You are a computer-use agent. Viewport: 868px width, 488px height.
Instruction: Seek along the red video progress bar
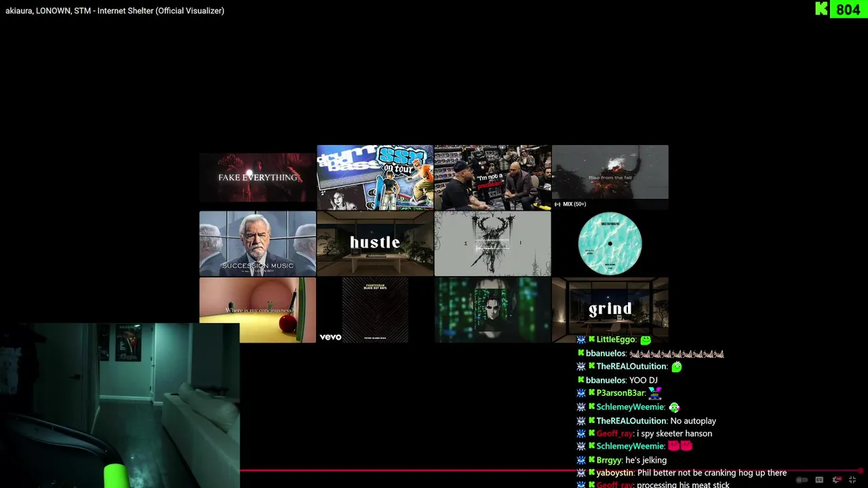coord(550,470)
